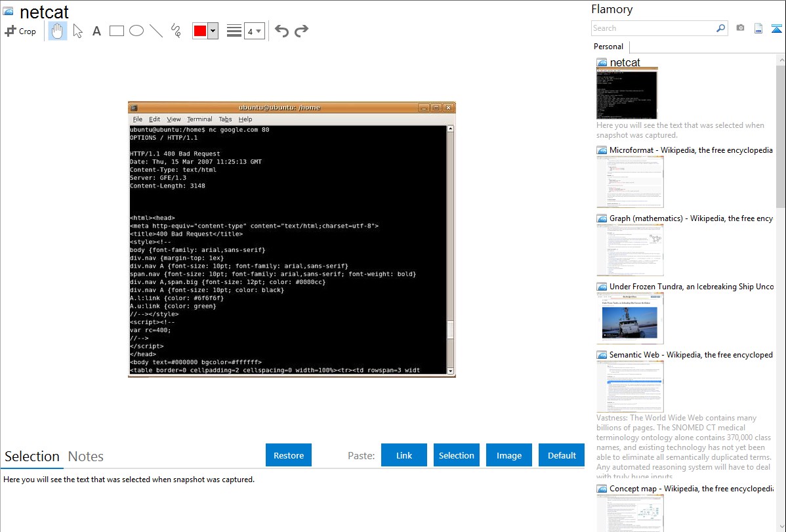Select the straight line tool
This screenshot has height=532, width=786.
[156, 31]
